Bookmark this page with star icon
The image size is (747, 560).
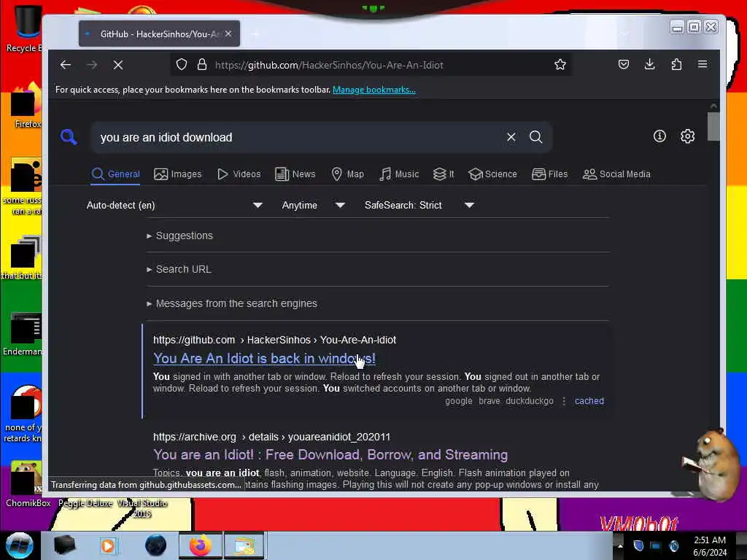tap(560, 65)
